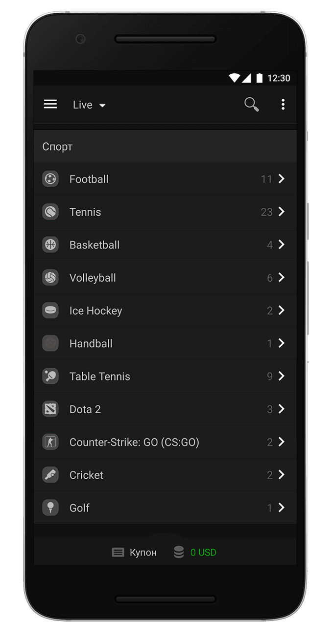
Task: Open the three-dot overflow menu
Action: coord(283,104)
